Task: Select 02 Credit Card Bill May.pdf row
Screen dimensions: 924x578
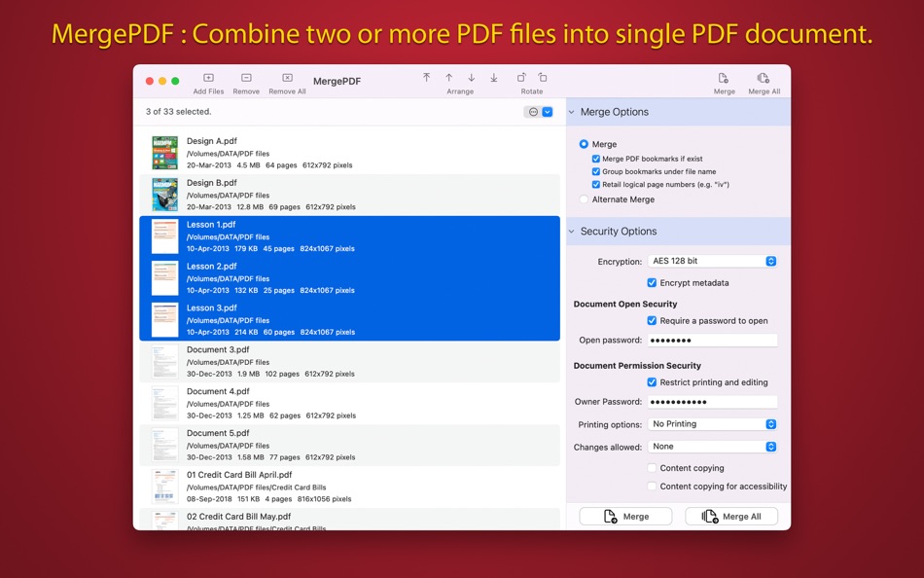Action: click(x=349, y=519)
